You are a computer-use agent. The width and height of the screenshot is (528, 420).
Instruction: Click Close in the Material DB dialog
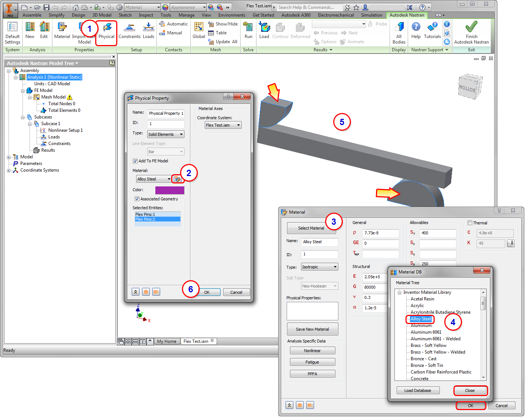[470, 390]
